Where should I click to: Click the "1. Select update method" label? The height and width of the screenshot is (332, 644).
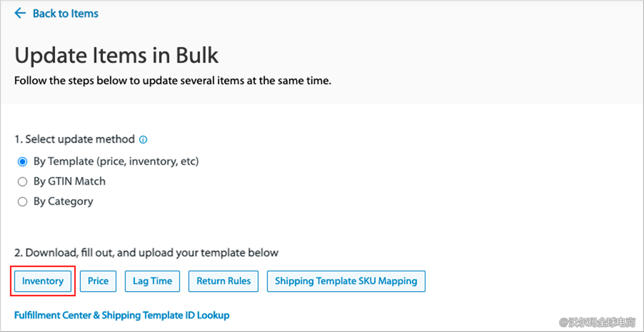pos(75,140)
